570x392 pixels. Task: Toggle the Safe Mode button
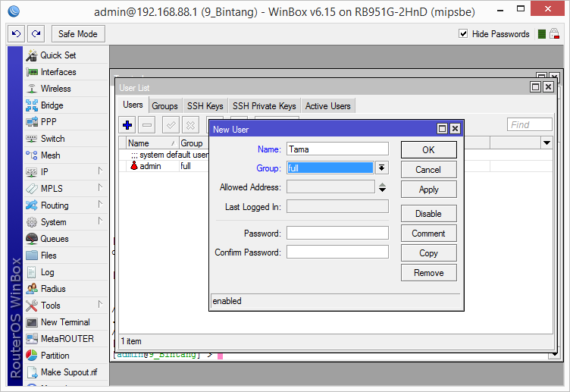[78, 34]
